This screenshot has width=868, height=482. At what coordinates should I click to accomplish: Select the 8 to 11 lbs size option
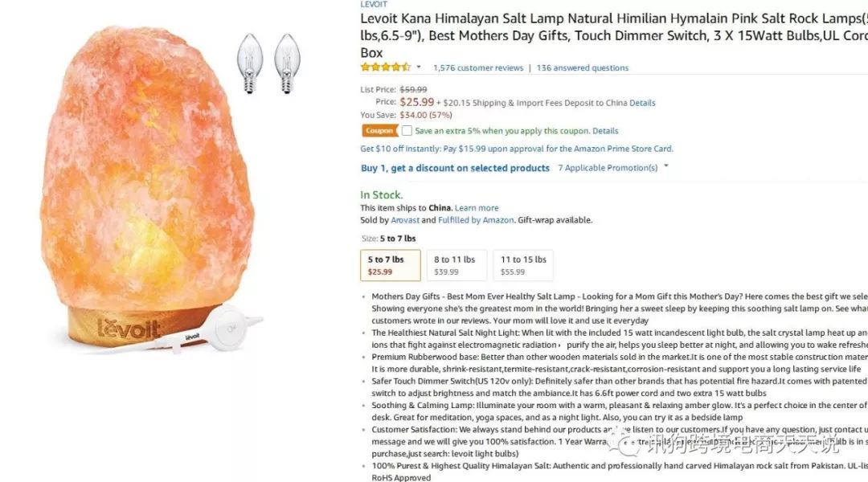click(x=456, y=265)
